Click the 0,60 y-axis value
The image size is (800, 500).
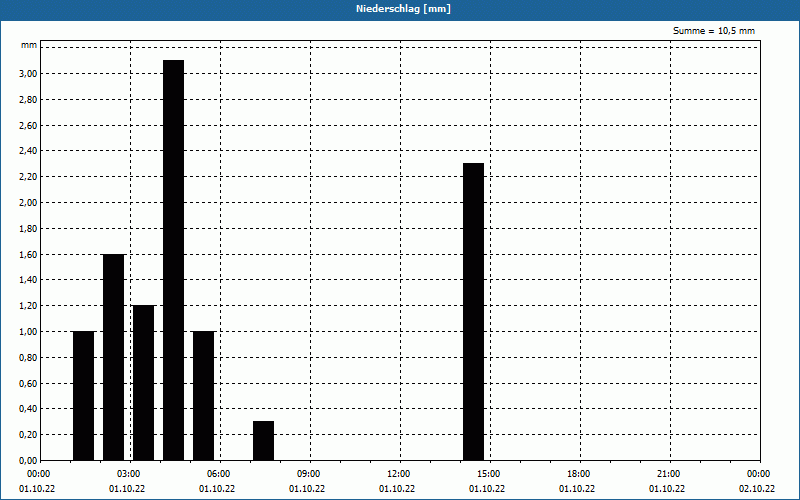28,383
